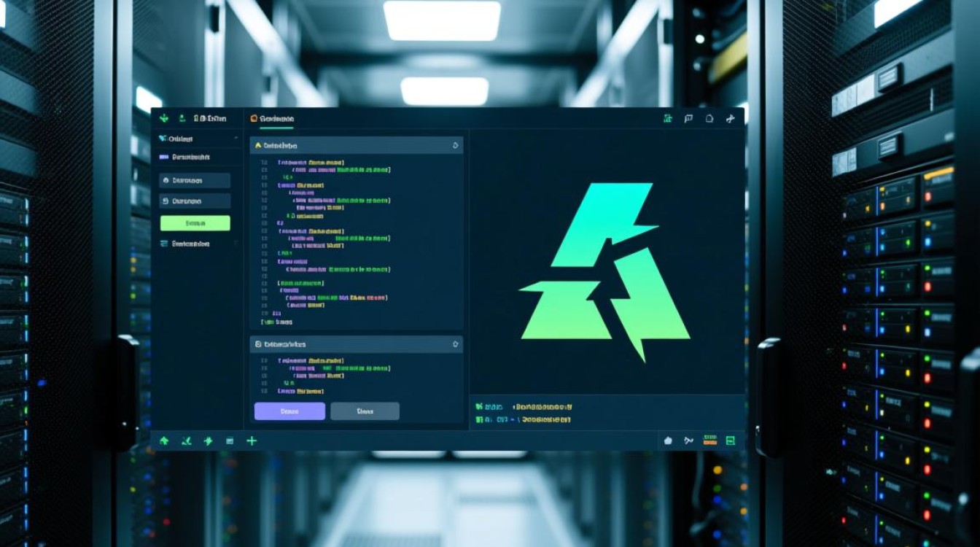Screen dimensions: 980x547
Task: Click the green square icon at bottom-right corner
Action: tap(731, 441)
